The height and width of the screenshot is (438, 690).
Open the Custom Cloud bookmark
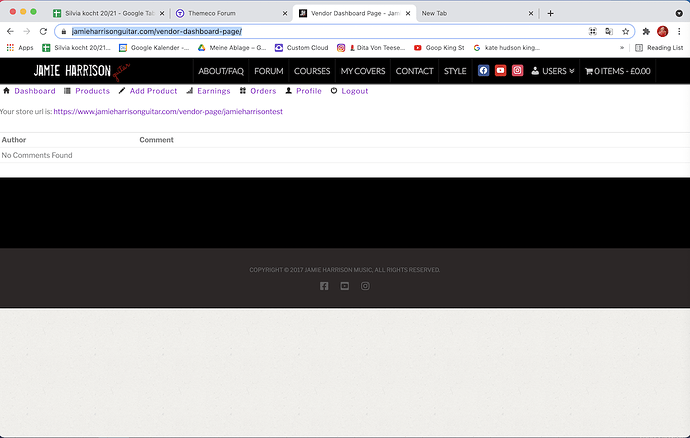[x=301, y=48]
